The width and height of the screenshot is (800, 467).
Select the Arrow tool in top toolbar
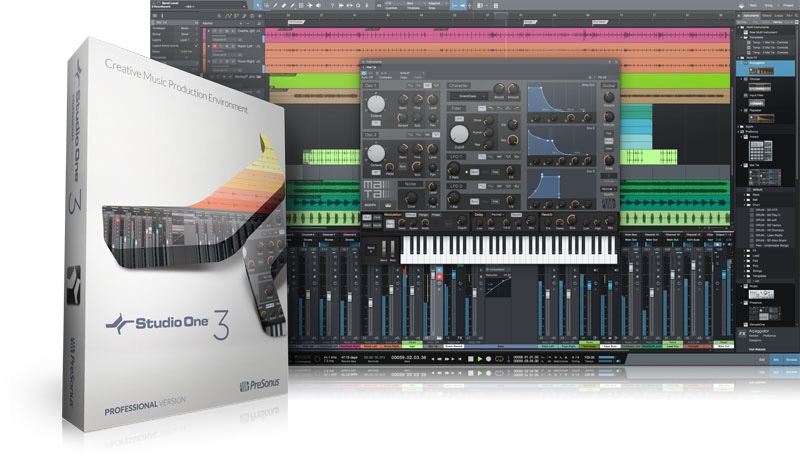(x=258, y=5)
